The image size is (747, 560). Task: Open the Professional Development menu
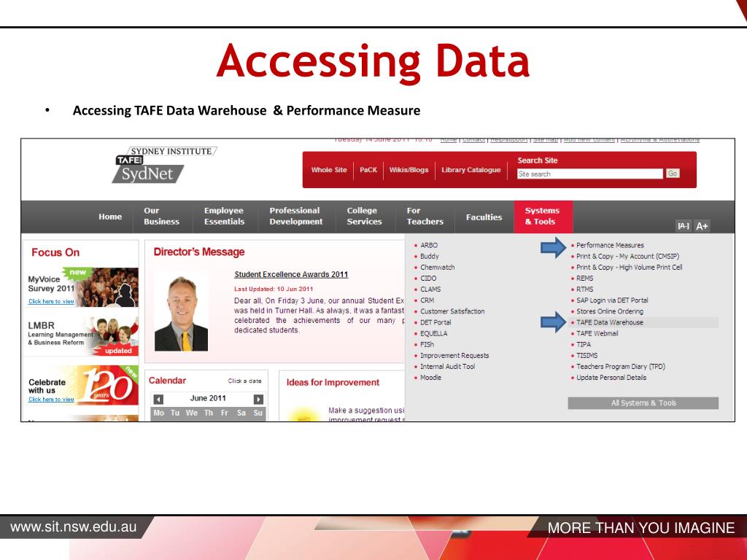296,216
